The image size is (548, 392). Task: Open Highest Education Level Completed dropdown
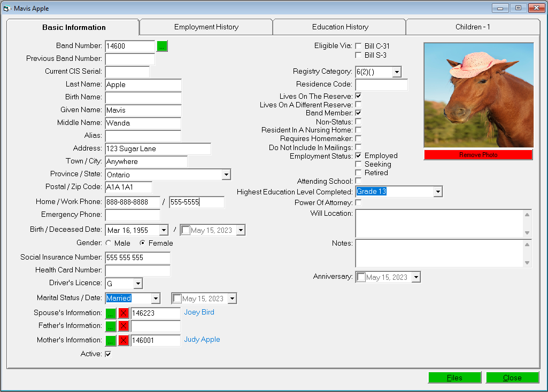point(438,192)
